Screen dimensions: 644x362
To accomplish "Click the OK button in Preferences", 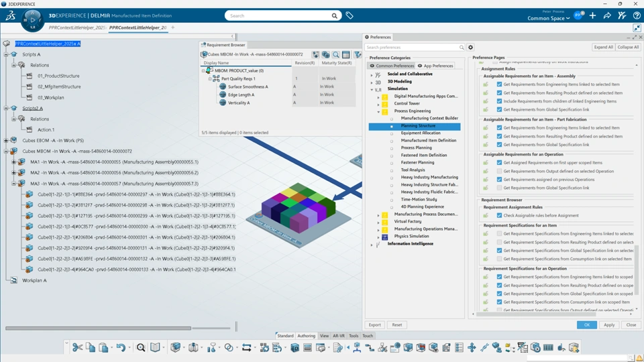I will tap(586, 324).
